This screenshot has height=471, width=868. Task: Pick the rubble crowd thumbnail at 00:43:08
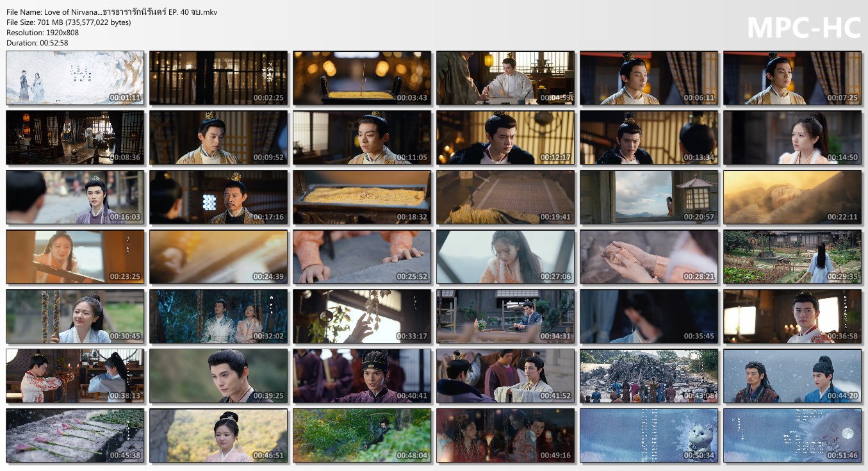click(649, 376)
